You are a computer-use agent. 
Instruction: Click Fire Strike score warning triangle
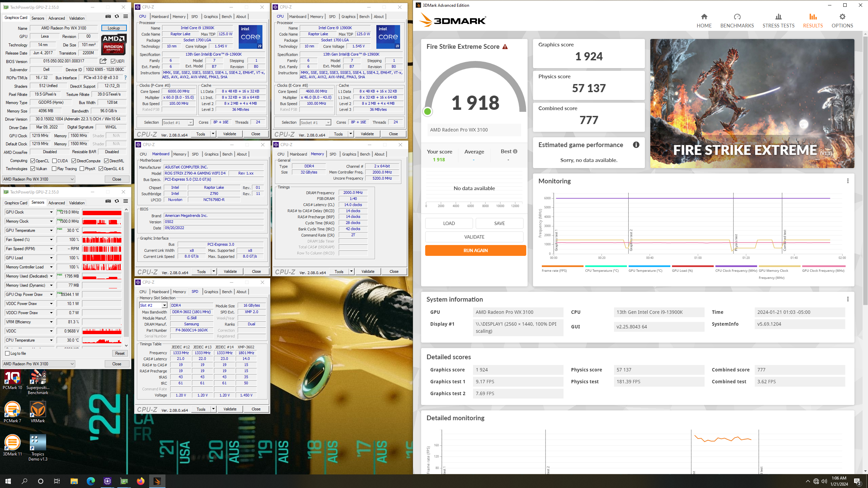click(x=505, y=47)
